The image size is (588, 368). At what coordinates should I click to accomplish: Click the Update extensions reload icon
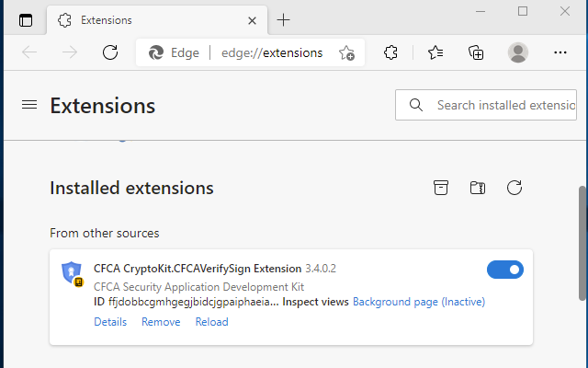pyautogui.click(x=514, y=188)
